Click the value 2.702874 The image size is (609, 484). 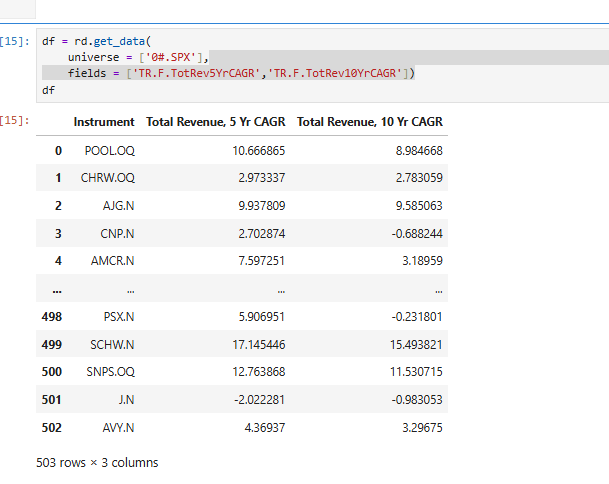point(262,233)
